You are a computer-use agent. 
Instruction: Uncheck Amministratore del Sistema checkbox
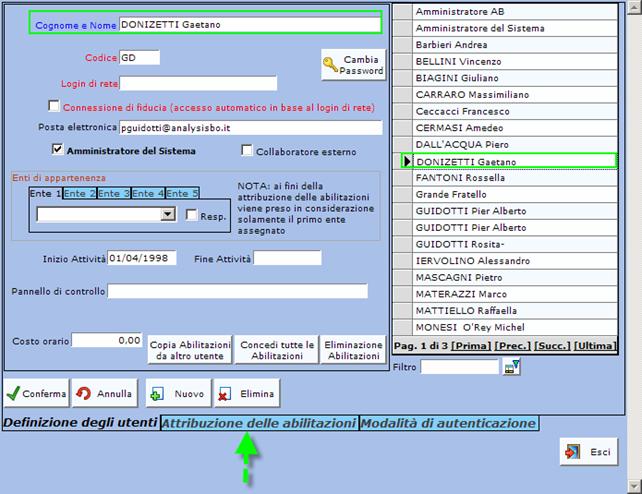[58, 150]
